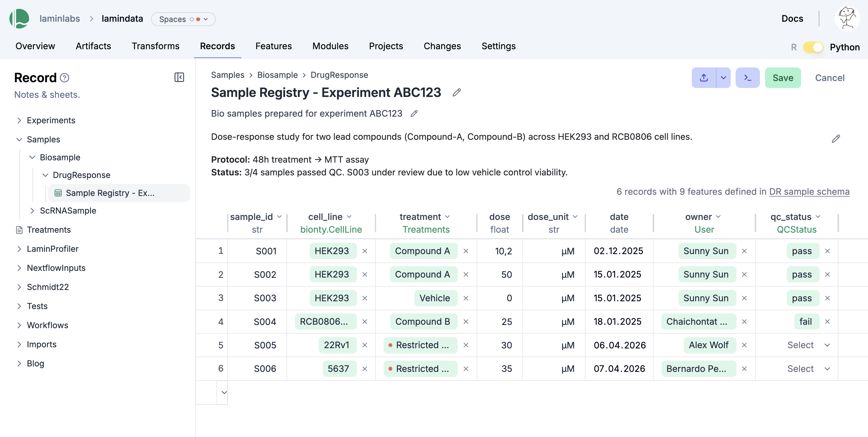Screen dimensions: 868x437
Task: Remove the HEK293 tag from sample S001
Action: pos(365,251)
